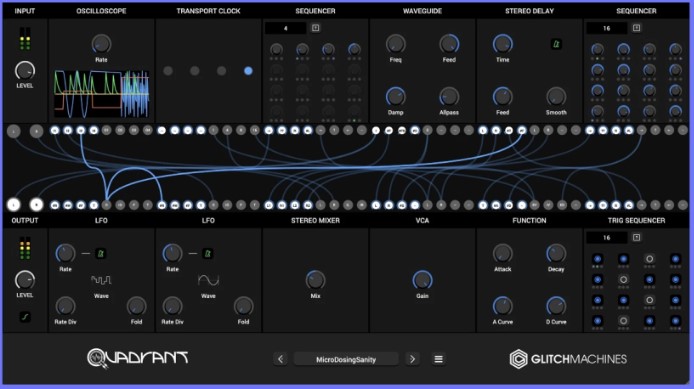Open the hamburger preset menu
The width and height of the screenshot is (694, 389).
(x=439, y=359)
